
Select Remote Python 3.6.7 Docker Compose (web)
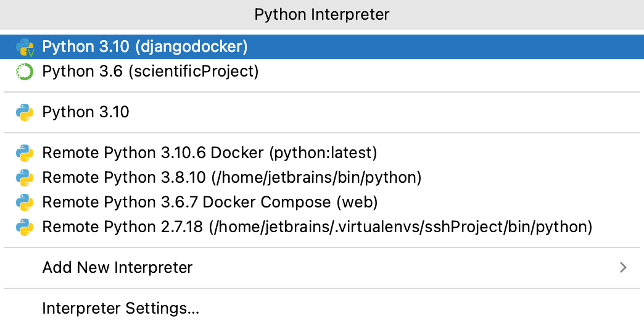point(322,203)
